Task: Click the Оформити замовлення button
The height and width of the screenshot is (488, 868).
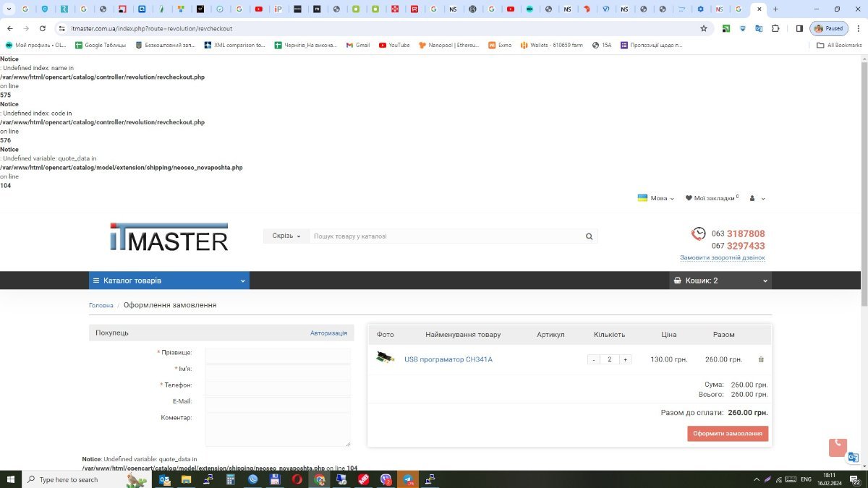Action: click(728, 434)
